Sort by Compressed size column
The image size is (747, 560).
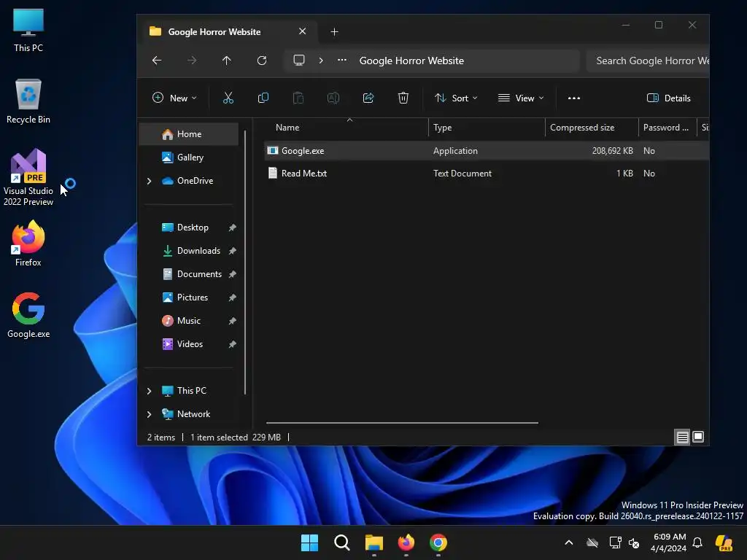coord(592,128)
